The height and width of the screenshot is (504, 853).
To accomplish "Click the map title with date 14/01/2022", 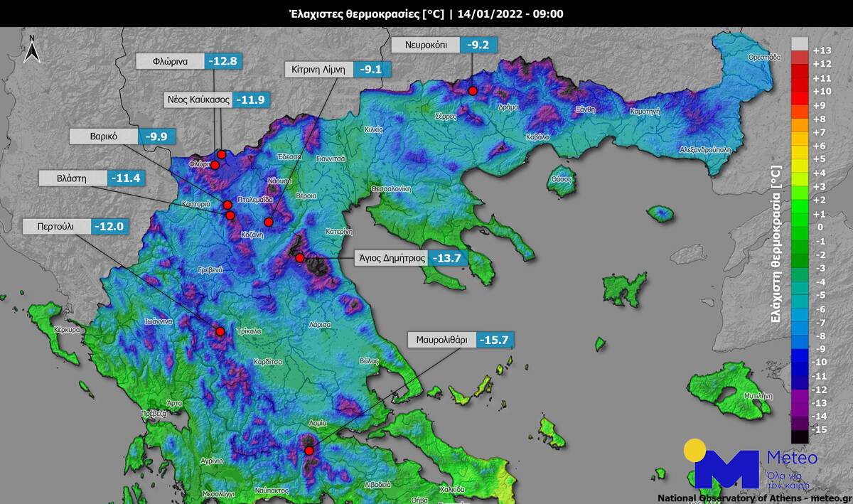I will click(426, 13).
